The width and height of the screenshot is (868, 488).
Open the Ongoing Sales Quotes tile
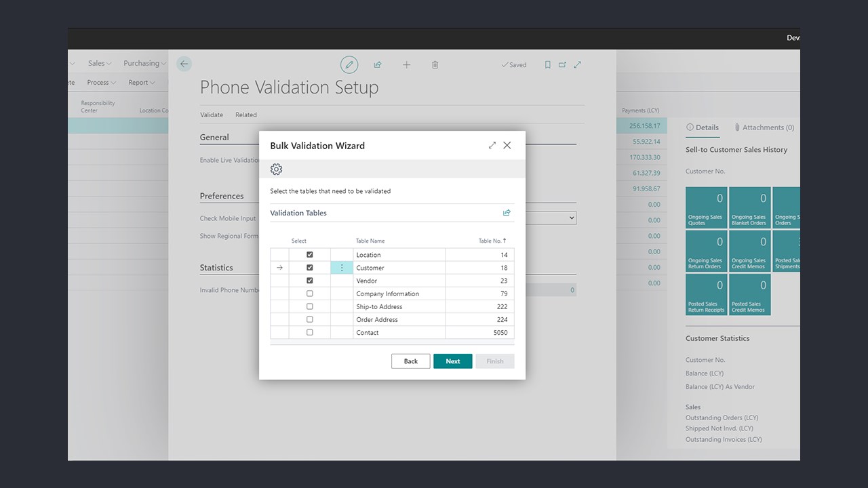[707, 207]
